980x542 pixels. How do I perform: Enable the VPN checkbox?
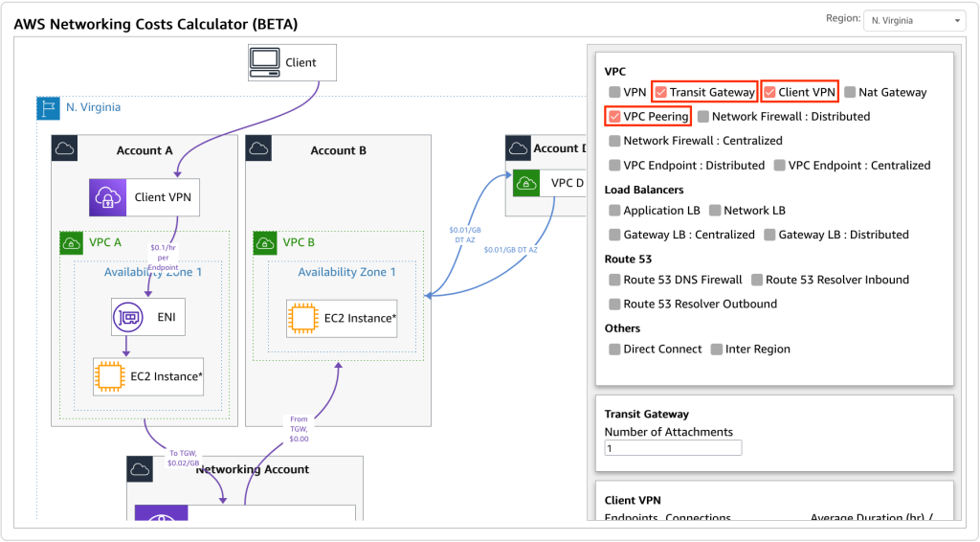614,92
